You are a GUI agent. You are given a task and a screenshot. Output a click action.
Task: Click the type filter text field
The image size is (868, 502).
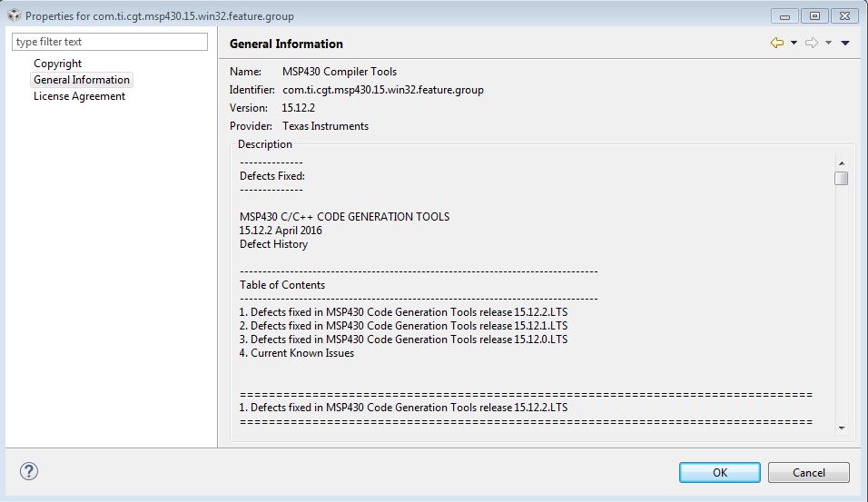click(x=110, y=42)
